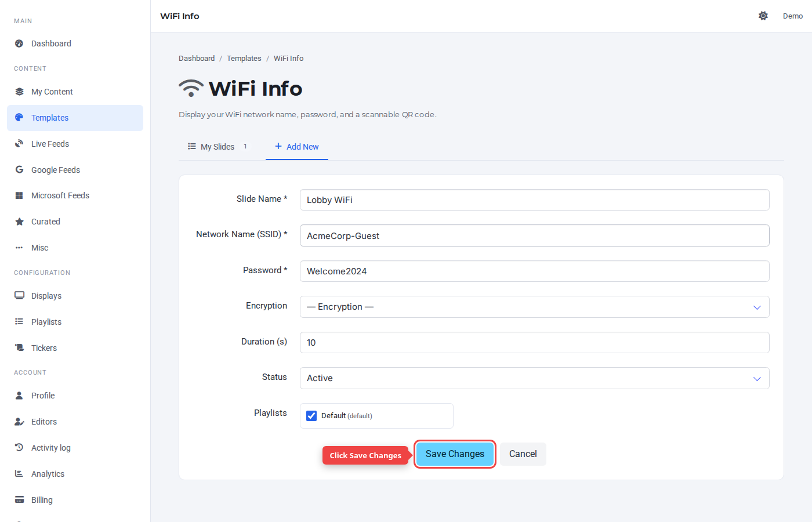Click the list icon beside My Slides
This screenshot has height=522, width=812.
[x=192, y=146]
